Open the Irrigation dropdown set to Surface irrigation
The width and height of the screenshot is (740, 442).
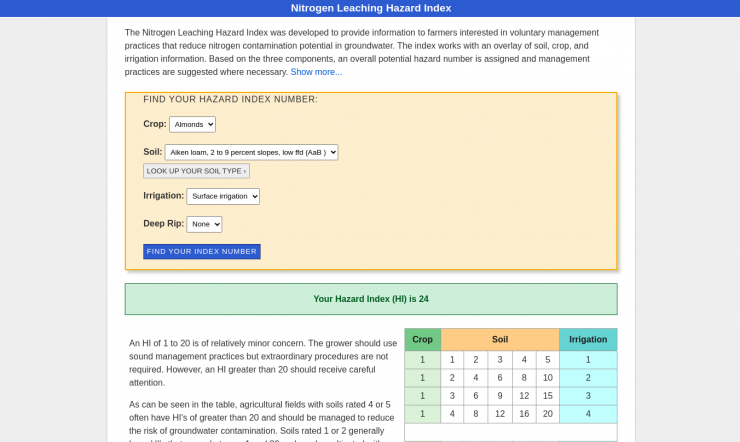223,196
